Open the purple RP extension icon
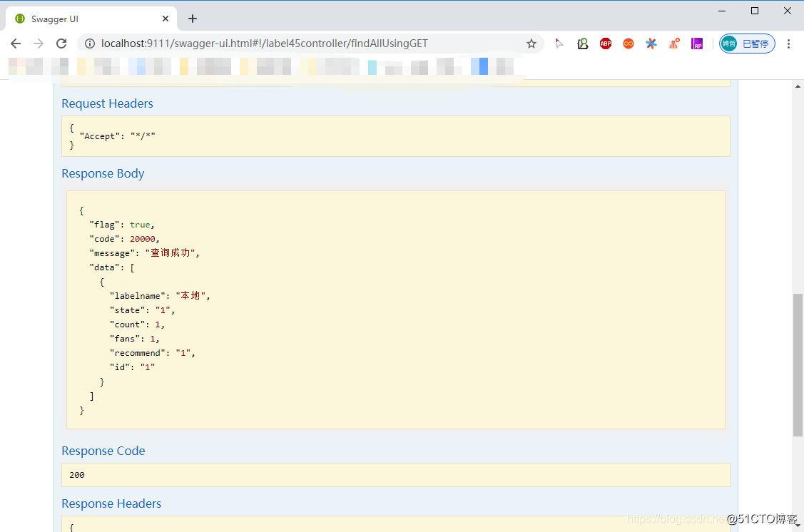The image size is (804, 532). (697, 44)
